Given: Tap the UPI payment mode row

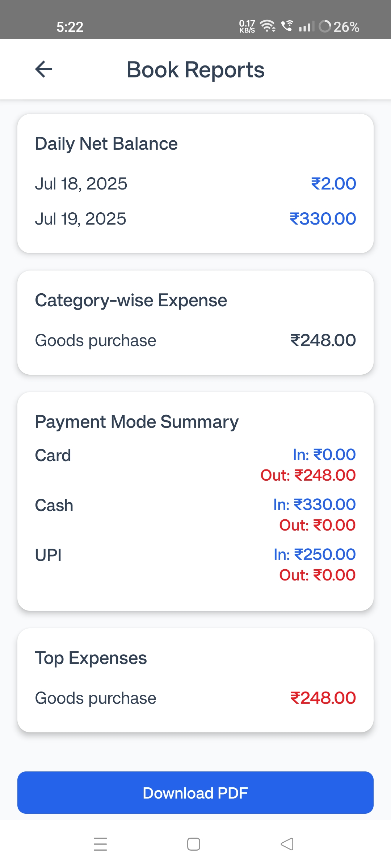Looking at the screenshot, I should pos(195,565).
